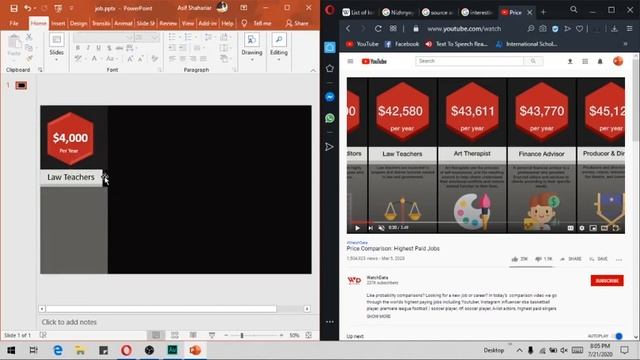Open Windows Start menu

pos(11,350)
